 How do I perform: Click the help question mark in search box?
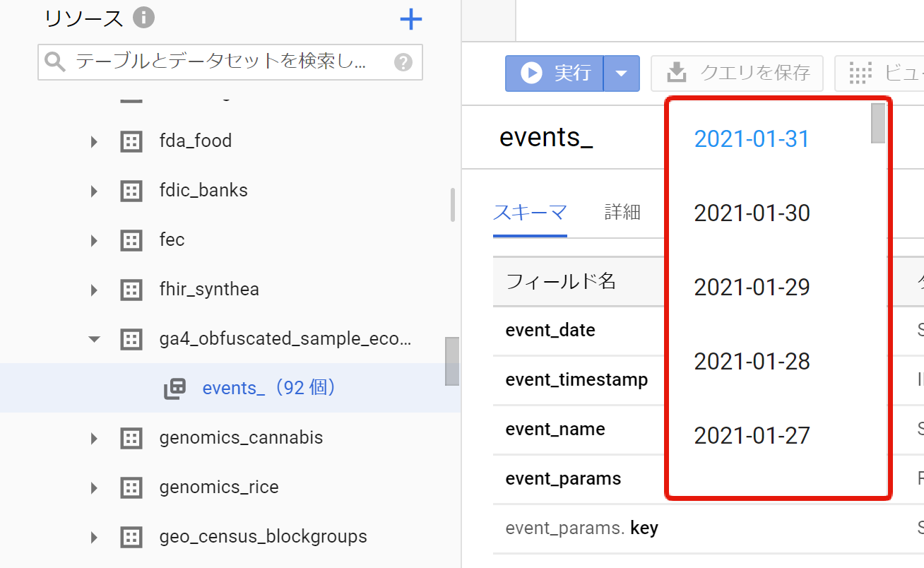[403, 62]
